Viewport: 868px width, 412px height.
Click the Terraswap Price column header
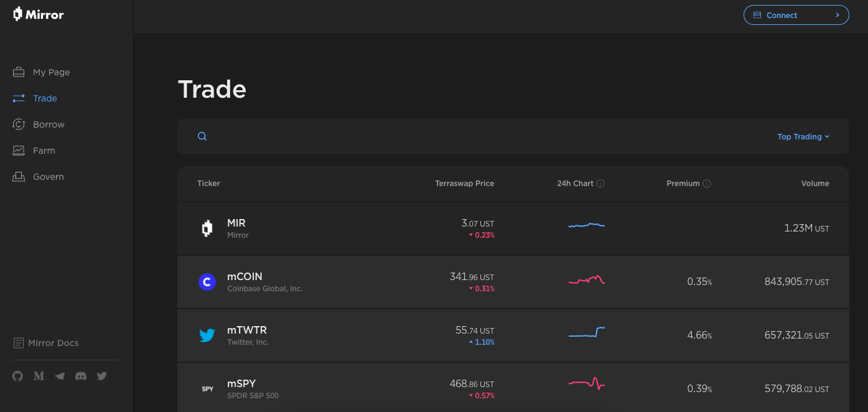click(465, 184)
